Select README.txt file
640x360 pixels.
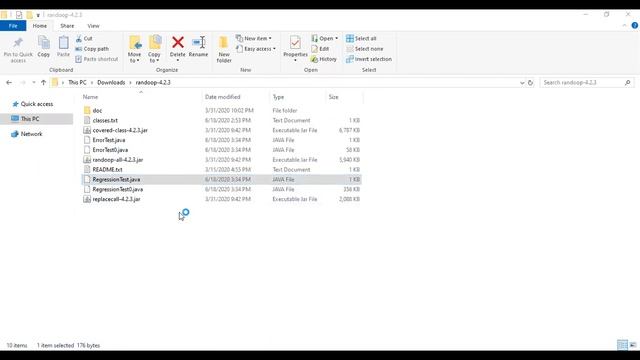click(x=221, y=169)
